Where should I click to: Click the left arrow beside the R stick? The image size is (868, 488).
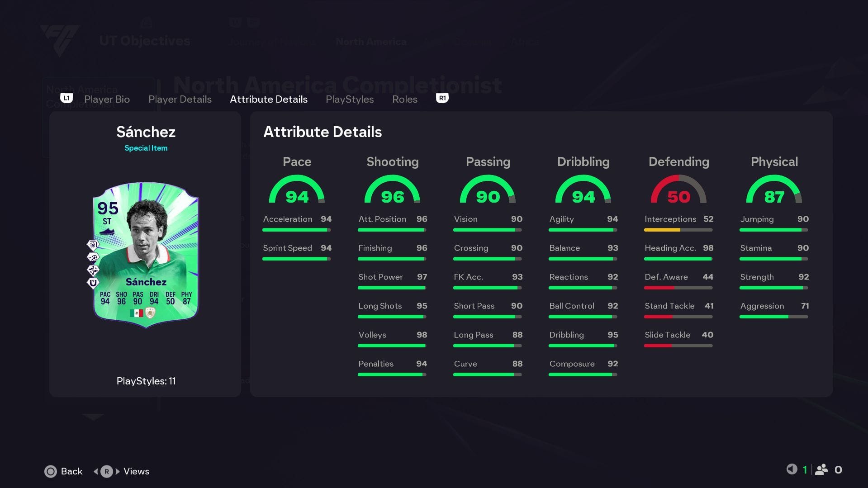(96, 471)
